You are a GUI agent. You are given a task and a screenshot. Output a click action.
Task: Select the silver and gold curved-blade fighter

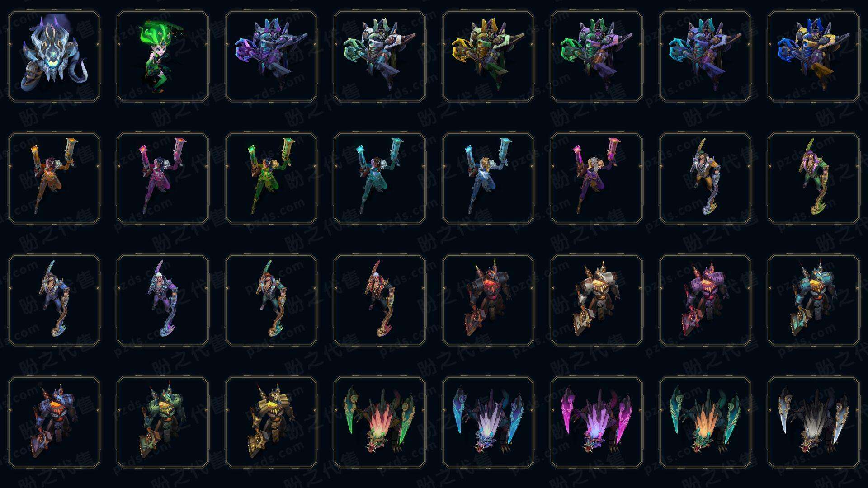[x=705, y=178]
